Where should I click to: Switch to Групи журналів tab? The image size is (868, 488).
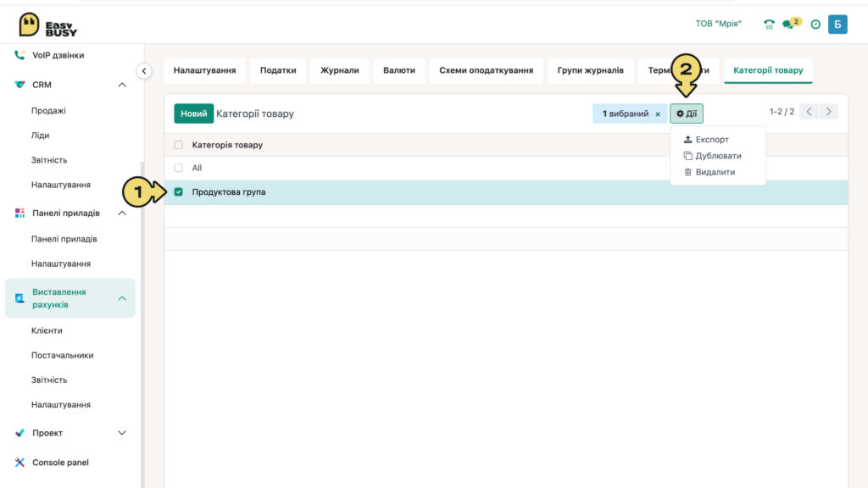[x=590, y=70]
